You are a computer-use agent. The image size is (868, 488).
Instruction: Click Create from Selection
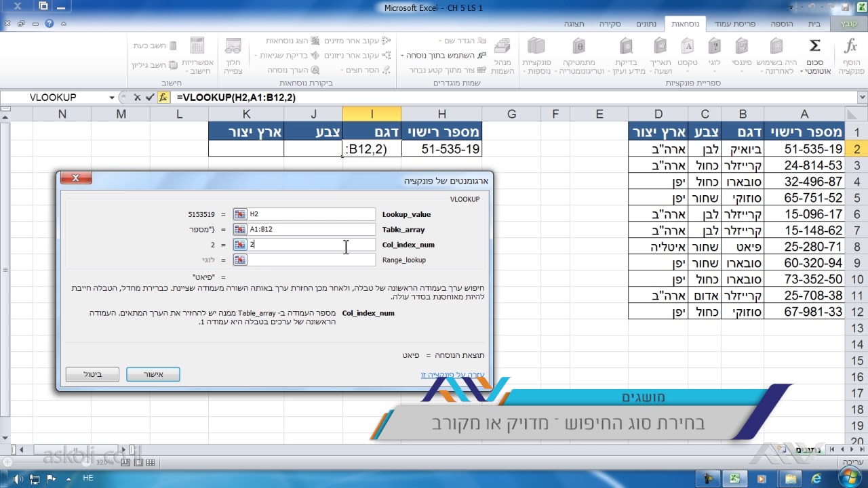click(448, 70)
